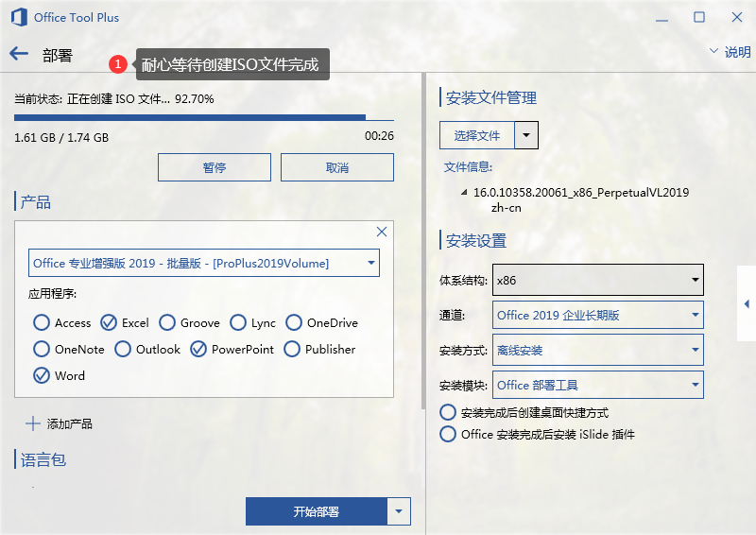Enable the Outlook application
This screenshot has height=535, width=756.
tap(123, 349)
